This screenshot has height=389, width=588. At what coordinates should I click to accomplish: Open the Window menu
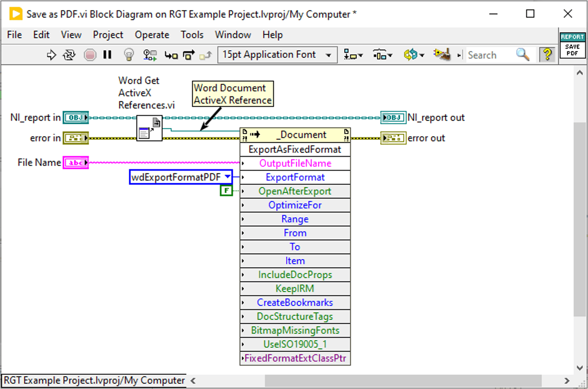pyautogui.click(x=233, y=35)
